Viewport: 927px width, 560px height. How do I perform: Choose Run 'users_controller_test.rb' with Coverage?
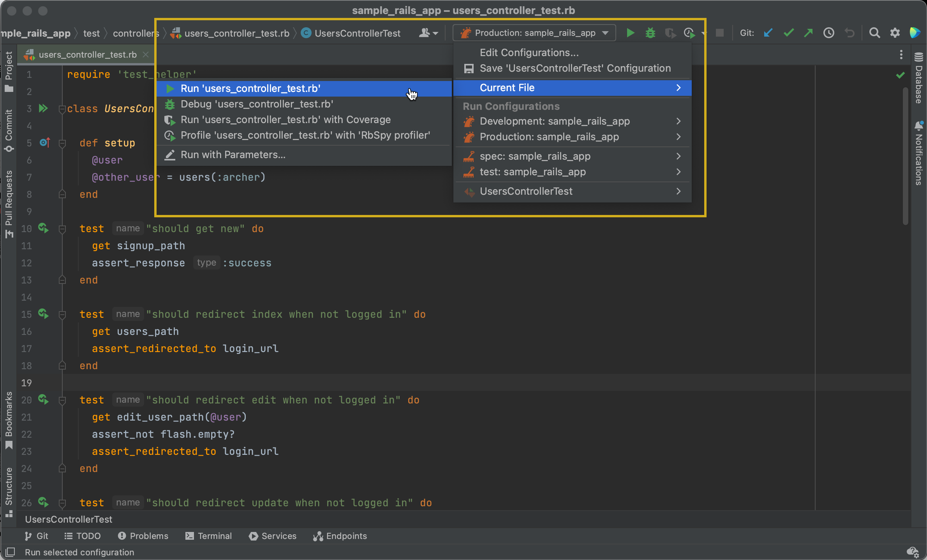[x=304, y=120]
